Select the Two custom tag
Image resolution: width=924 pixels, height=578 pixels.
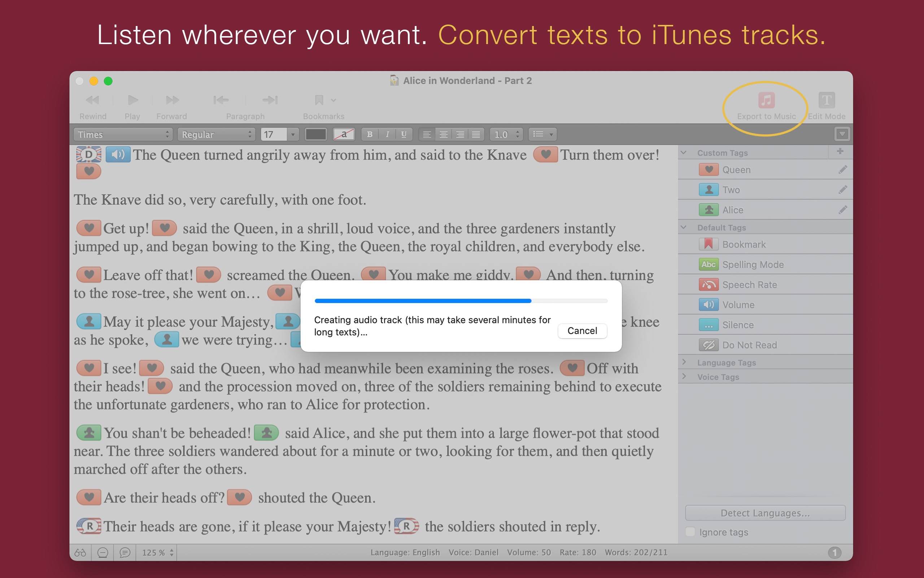click(765, 190)
